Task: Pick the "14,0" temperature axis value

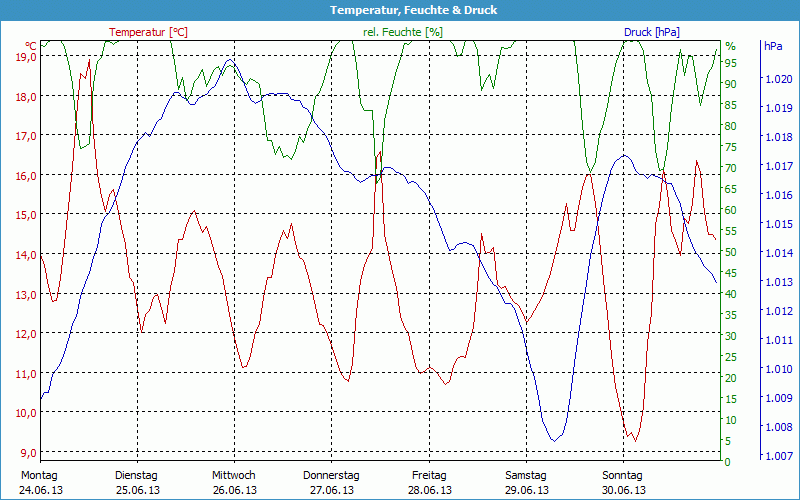Action: [x=26, y=255]
